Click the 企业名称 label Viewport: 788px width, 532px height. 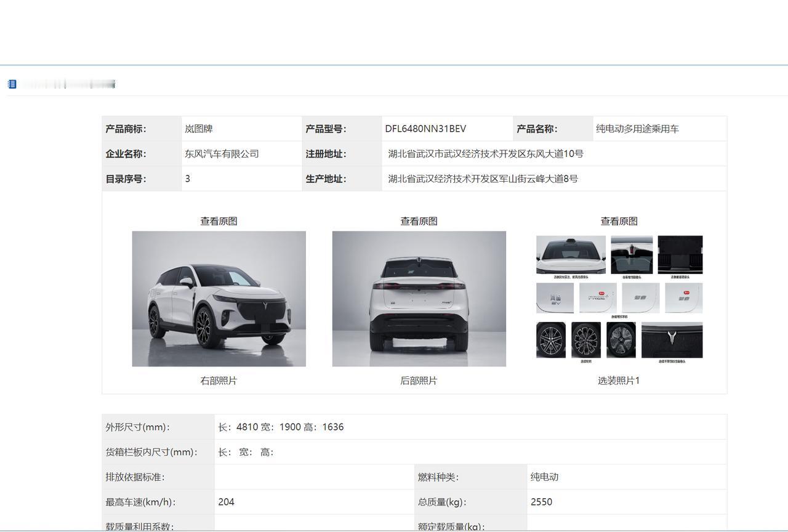coord(126,154)
